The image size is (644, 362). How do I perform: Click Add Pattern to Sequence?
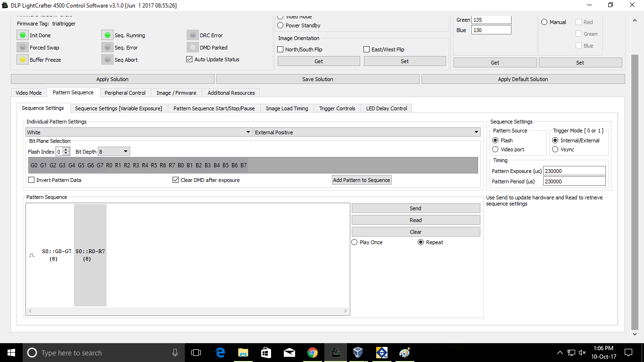[x=362, y=180]
